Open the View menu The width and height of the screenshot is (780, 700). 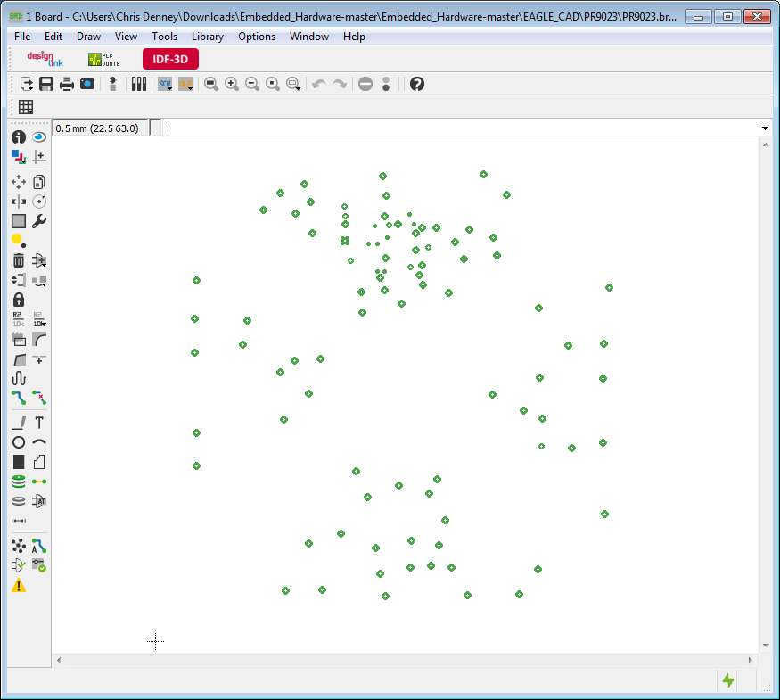(126, 37)
